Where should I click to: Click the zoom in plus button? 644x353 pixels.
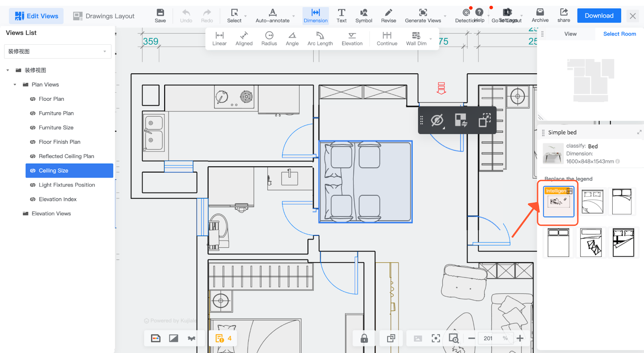point(520,338)
